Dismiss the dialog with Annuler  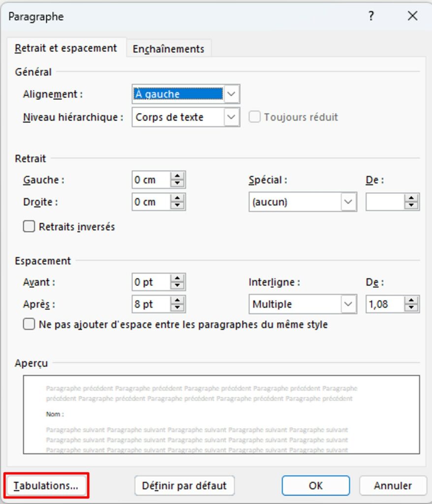click(x=392, y=485)
